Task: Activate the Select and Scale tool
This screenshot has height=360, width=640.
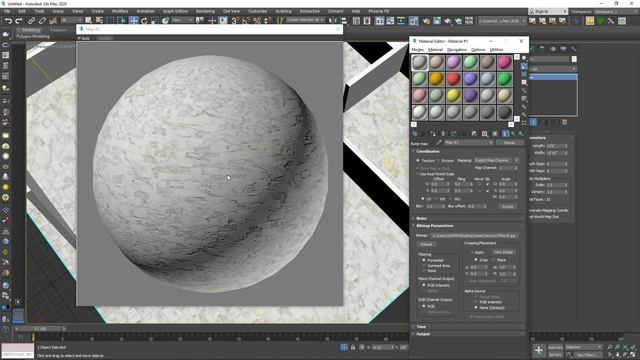Action: [155, 20]
